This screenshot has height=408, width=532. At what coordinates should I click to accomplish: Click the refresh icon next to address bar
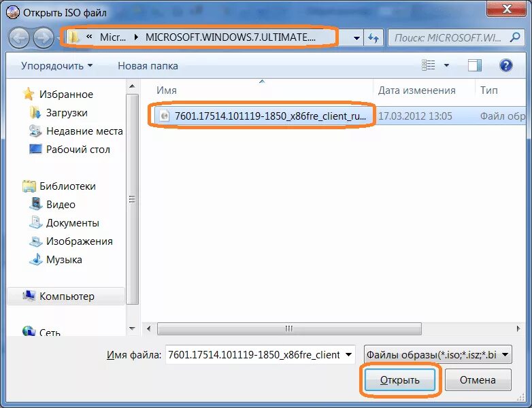coord(373,37)
